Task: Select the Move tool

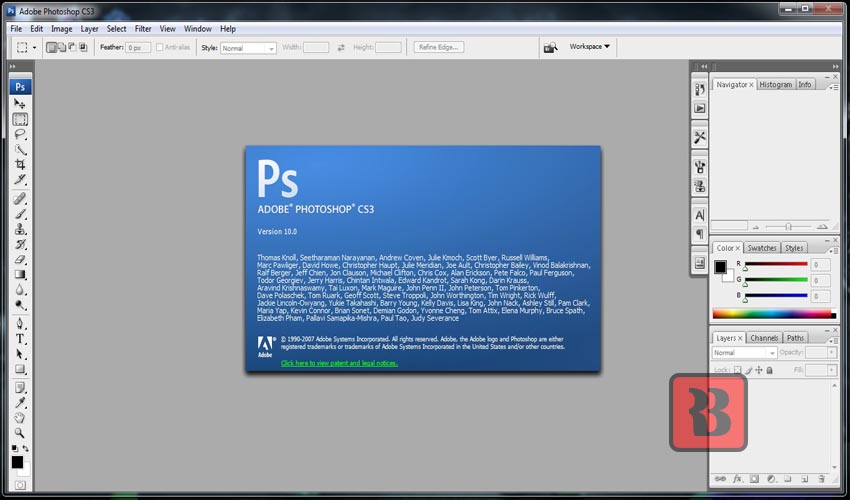Action: click(x=20, y=103)
